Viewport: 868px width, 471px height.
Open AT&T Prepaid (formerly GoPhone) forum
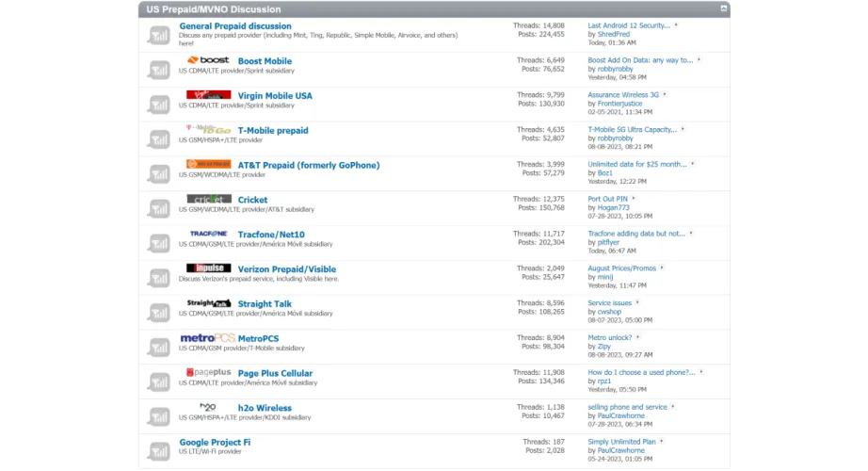point(308,165)
